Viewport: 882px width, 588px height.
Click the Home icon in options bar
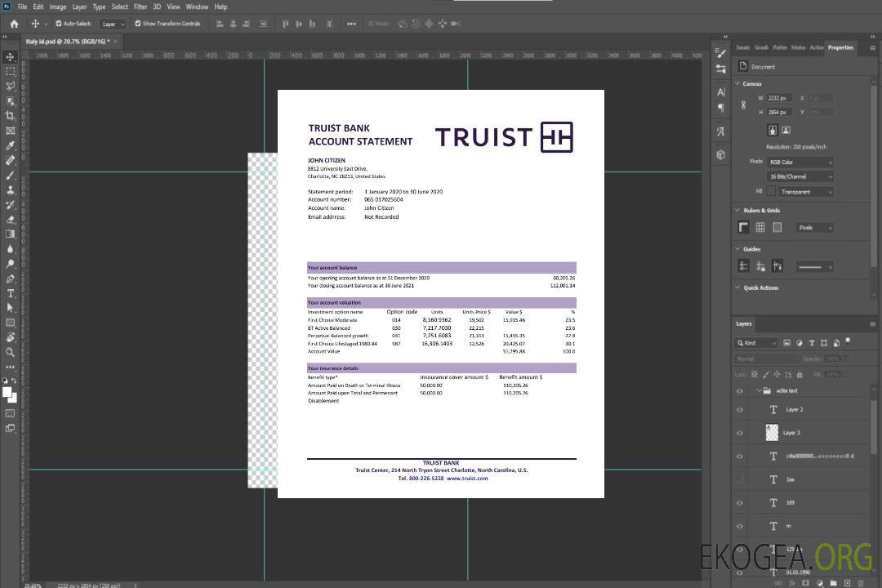point(14,24)
